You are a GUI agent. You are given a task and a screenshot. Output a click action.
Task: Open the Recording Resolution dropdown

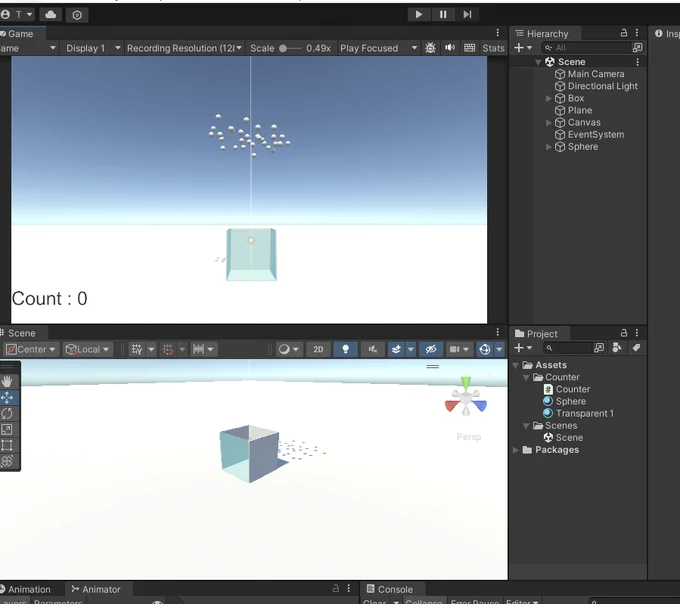point(184,48)
